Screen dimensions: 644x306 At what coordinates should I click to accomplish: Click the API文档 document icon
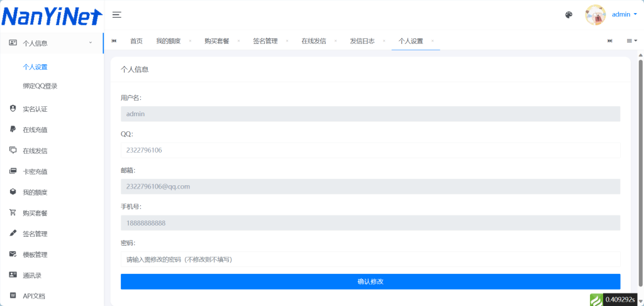coord(13,296)
